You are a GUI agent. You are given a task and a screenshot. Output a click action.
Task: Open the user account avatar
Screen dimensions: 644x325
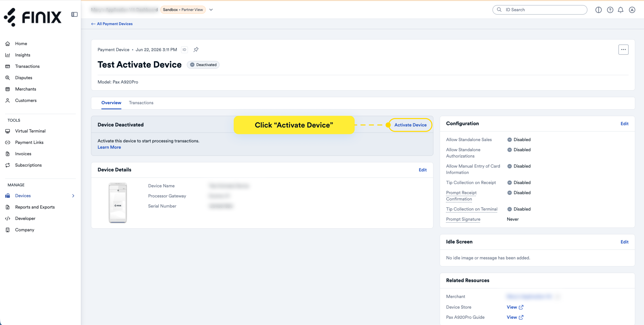pos(632,10)
